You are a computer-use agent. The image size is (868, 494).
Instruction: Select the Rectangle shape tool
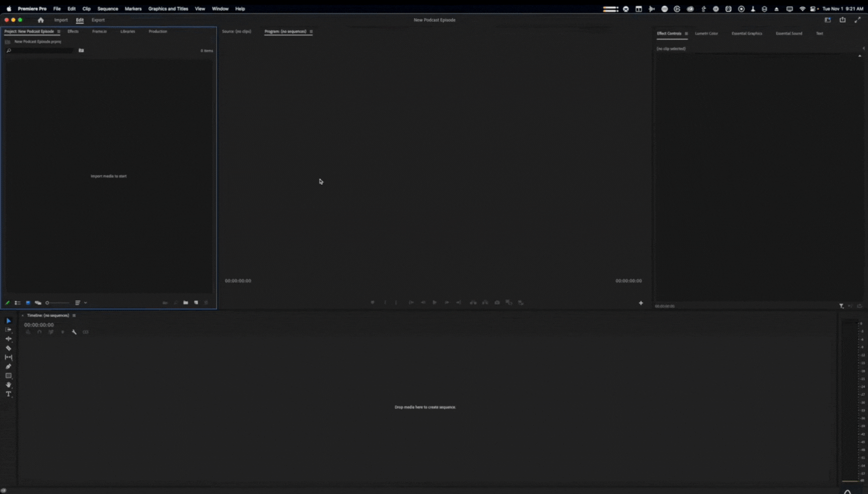point(9,376)
